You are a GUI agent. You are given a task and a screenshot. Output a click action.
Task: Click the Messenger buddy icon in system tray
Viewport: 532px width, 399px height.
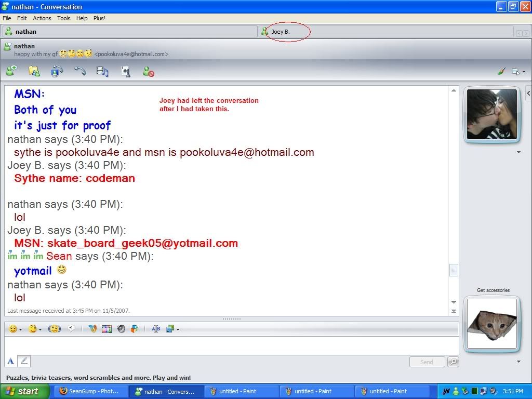(456, 391)
